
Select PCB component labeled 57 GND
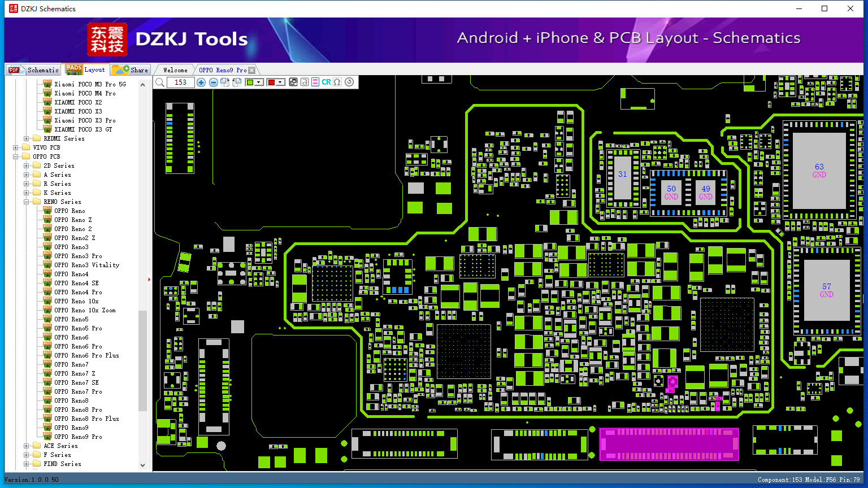point(827,290)
